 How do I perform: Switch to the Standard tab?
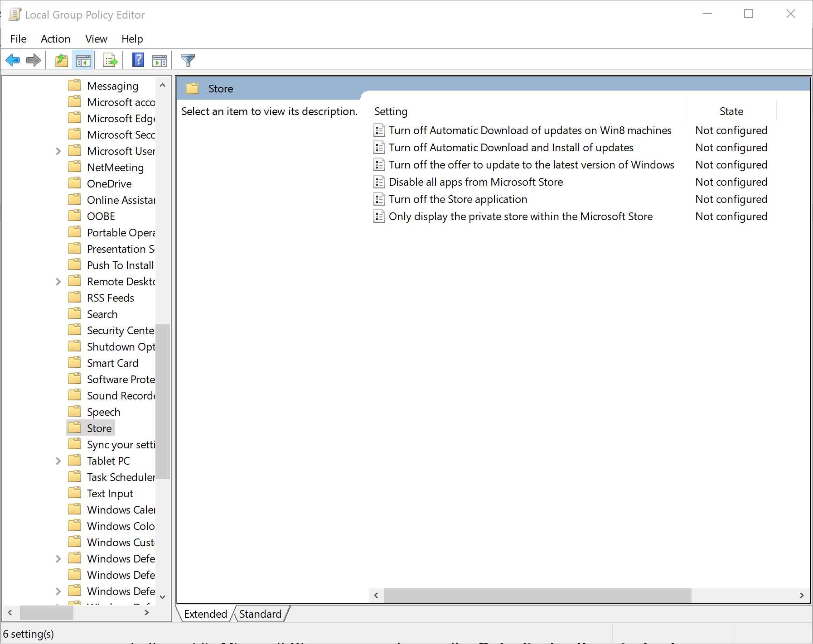click(x=260, y=614)
